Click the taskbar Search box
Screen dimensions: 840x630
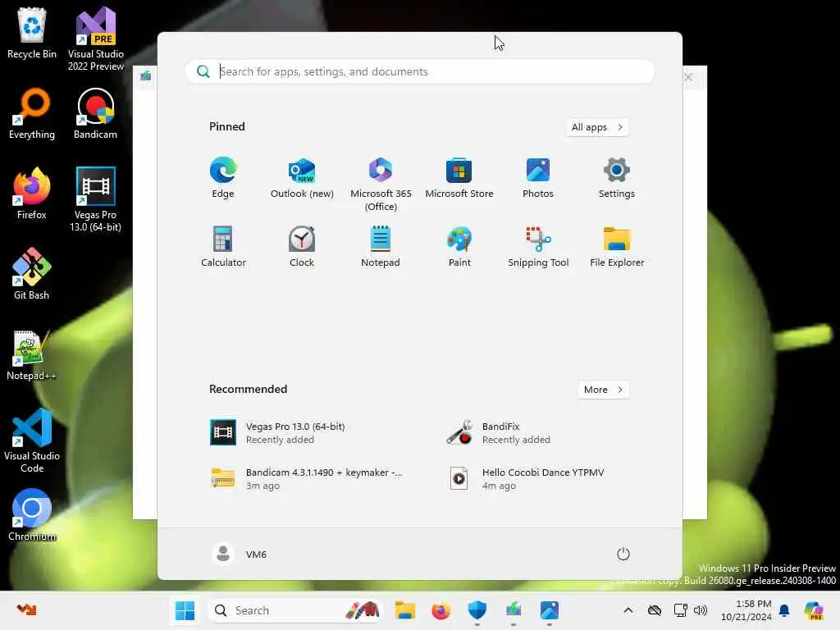click(294, 610)
